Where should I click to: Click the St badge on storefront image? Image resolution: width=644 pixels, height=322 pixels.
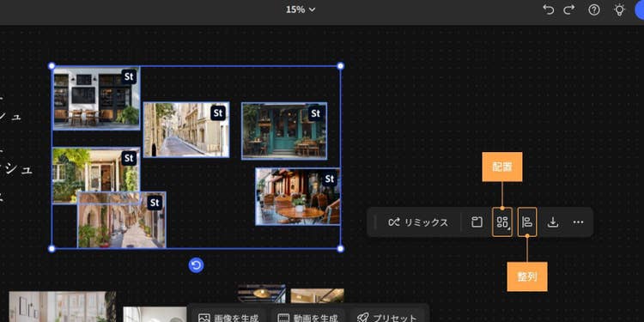coord(129,76)
